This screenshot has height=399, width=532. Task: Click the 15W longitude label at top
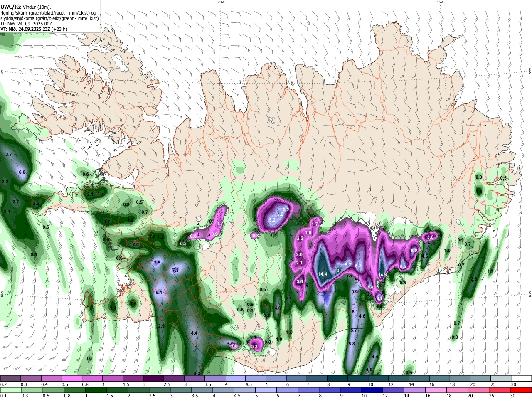tap(440, 2)
